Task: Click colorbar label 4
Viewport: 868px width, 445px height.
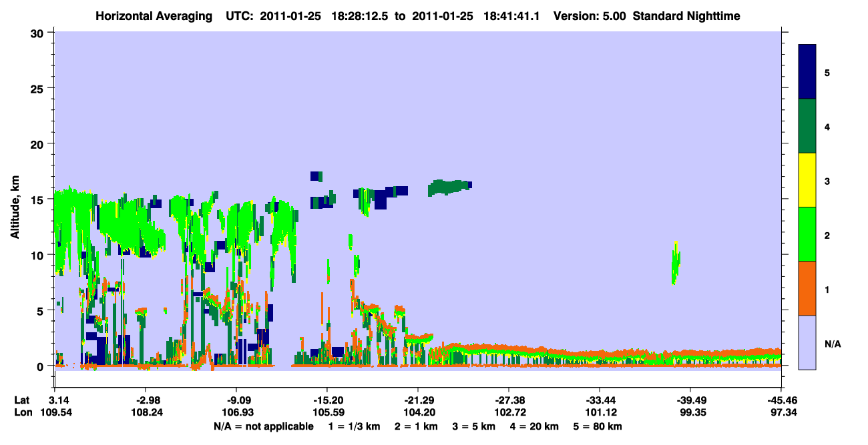Action: click(827, 126)
